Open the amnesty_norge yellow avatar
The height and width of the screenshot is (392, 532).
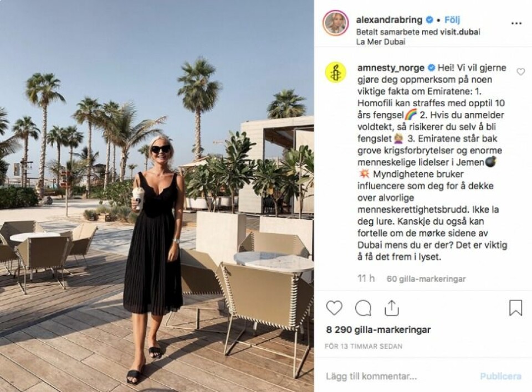tap(336, 72)
